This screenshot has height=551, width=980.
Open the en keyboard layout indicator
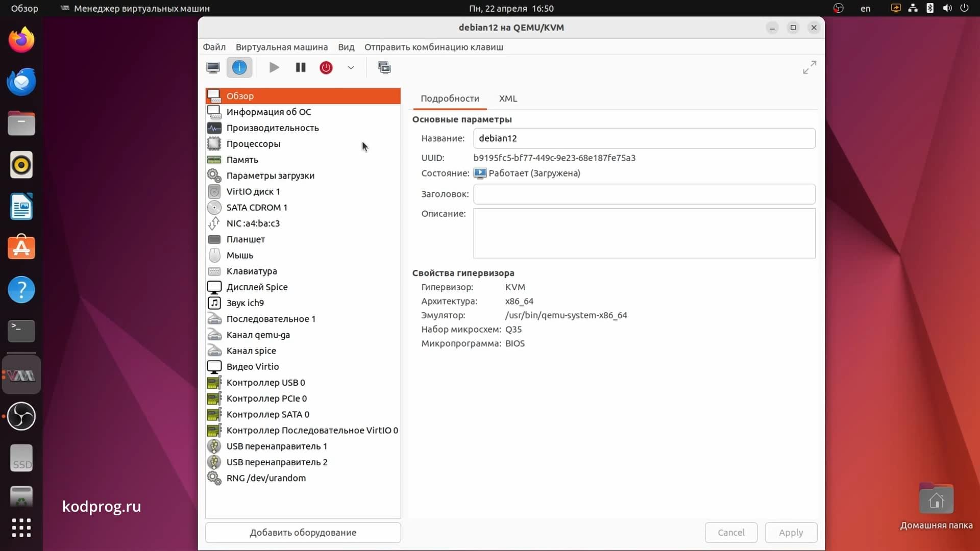coord(865,8)
